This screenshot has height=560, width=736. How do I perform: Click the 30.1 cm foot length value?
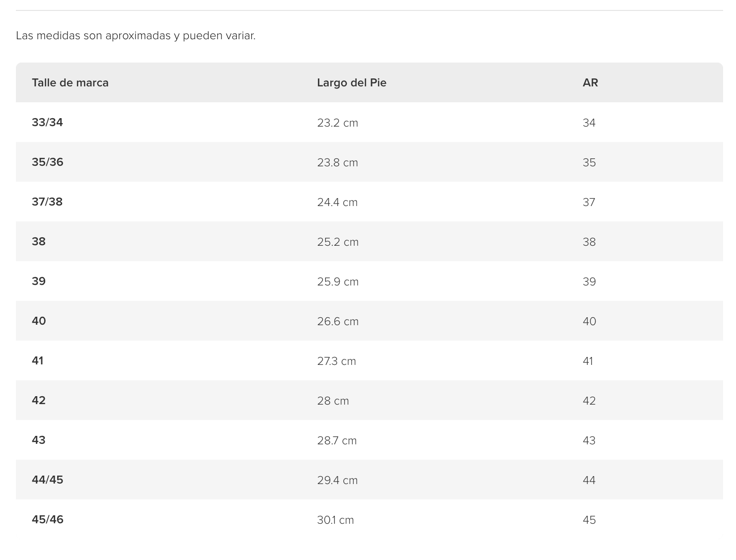coord(336,520)
